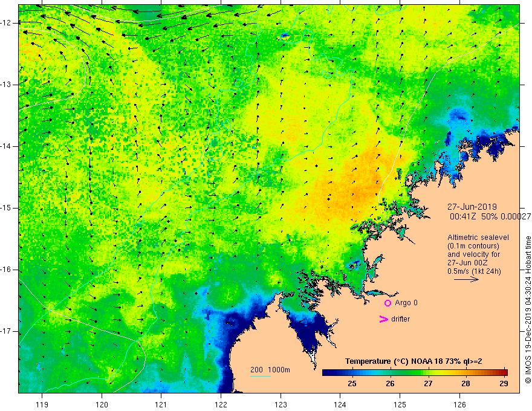The image size is (532, 411).
Task: Click longitude label 122
Action: (x=221, y=404)
